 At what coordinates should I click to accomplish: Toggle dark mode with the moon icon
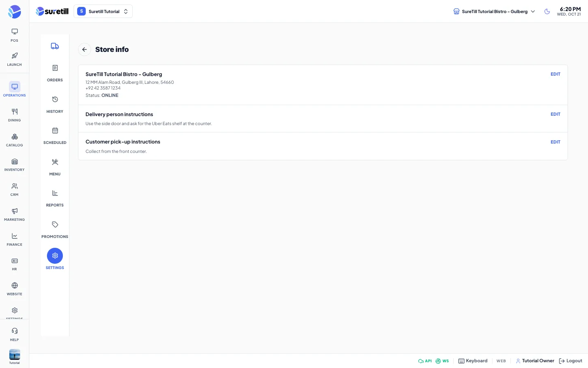547,11
